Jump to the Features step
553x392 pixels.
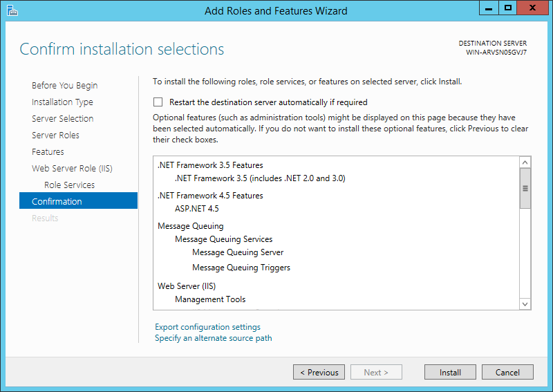click(x=48, y=152)
